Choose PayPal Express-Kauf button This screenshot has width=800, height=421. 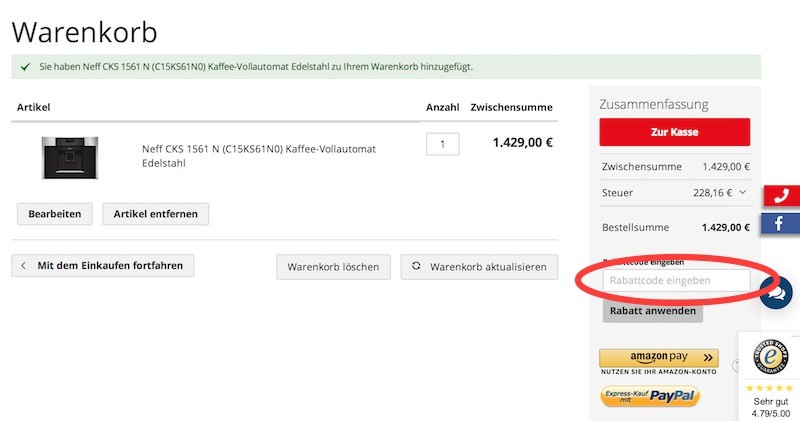point(649,396)
